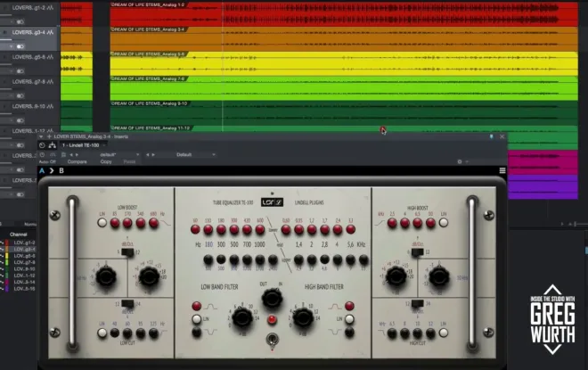Screen dimensions: 588x370
Task: Click the Lindell logo badge
Action: click(272, 202)
